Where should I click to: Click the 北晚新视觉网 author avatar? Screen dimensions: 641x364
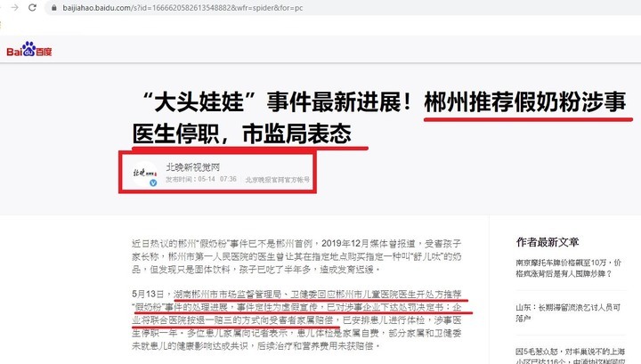click(145, 174)
